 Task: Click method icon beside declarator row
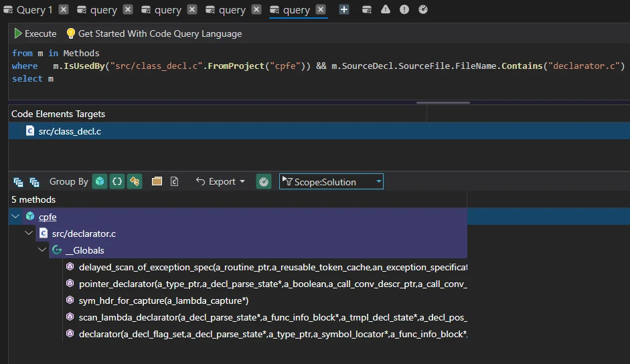pos(70,333)
